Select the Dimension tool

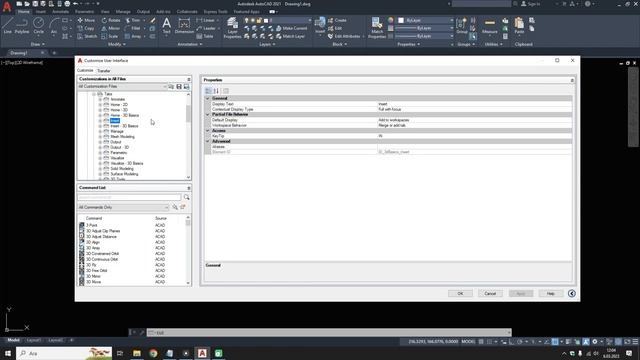pyautogui.click(x=184, y=25)
